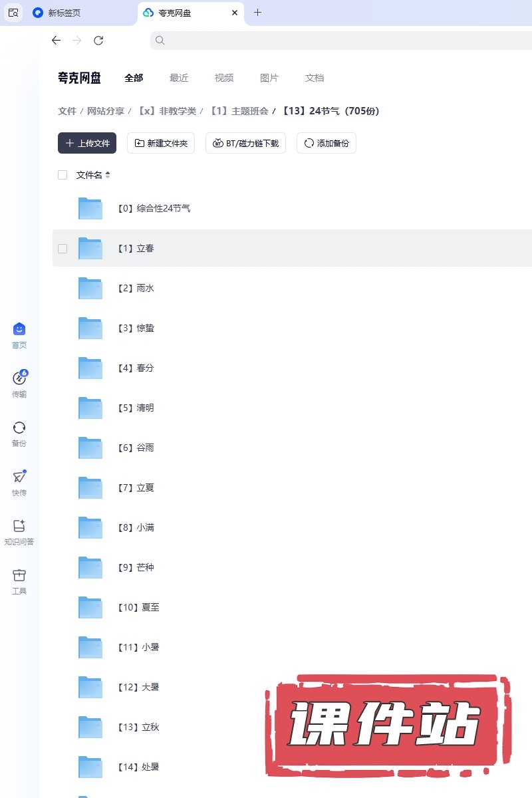532x798 pixels.
Task: Open the 首页 home sidebar icon
Action: [x=19, y=330]
